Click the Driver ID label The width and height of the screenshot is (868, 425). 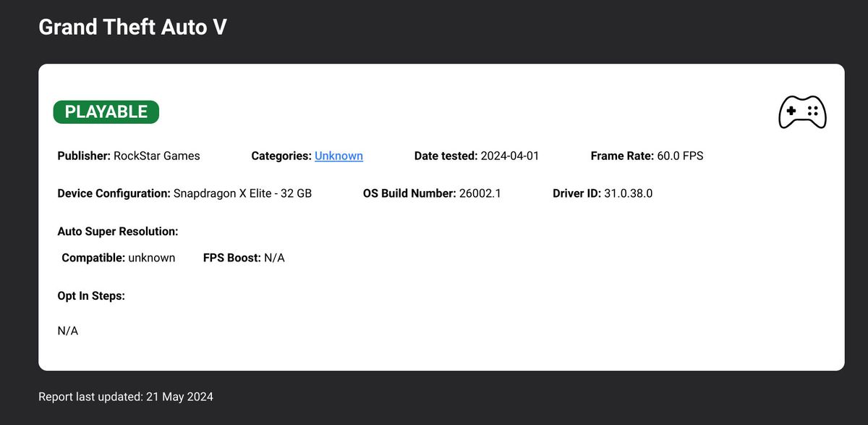(576, 193)
